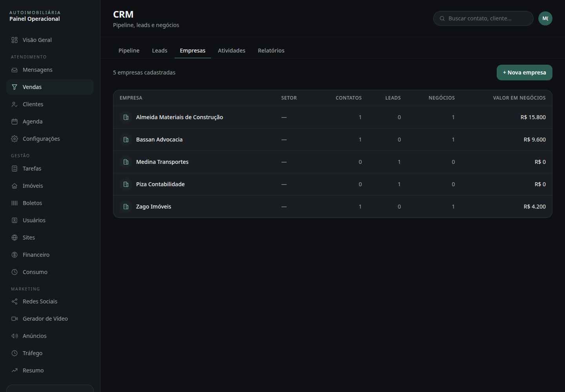The image size is (565, 392).
Task: Click the Tráfego clock icon
Action: (15, 353)
